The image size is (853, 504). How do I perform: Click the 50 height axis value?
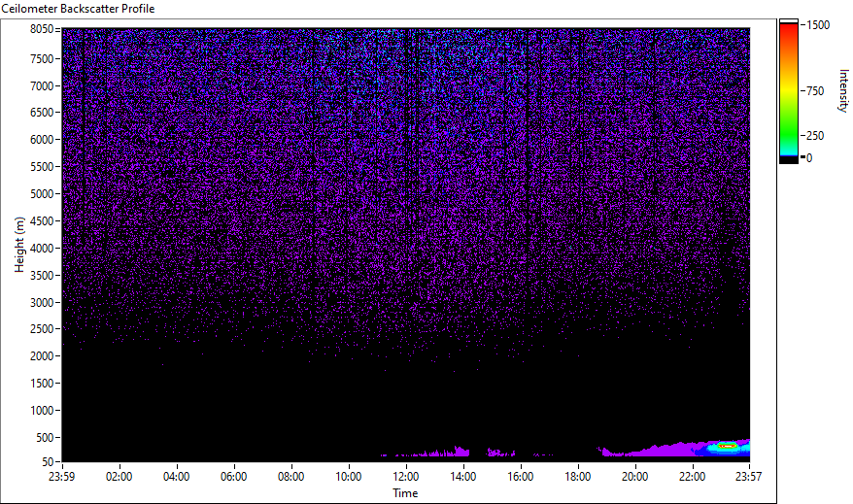pyautogui.click(x=48, y=462)
